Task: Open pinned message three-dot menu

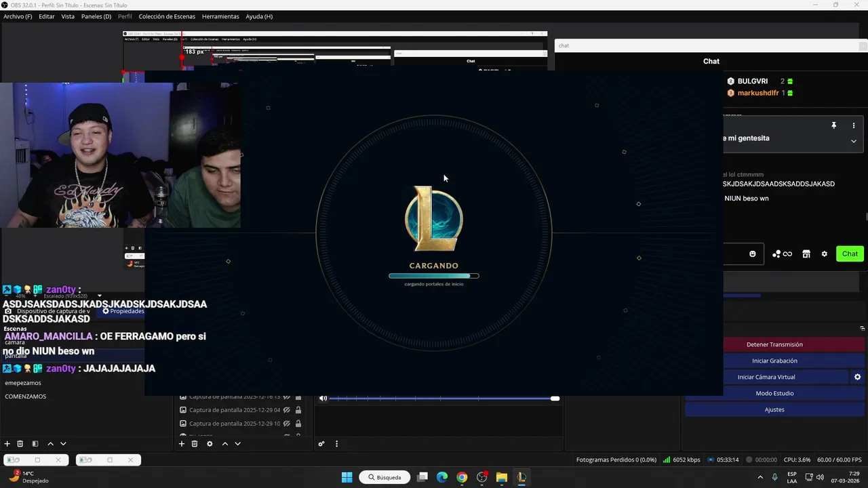Action: [854, 125]
